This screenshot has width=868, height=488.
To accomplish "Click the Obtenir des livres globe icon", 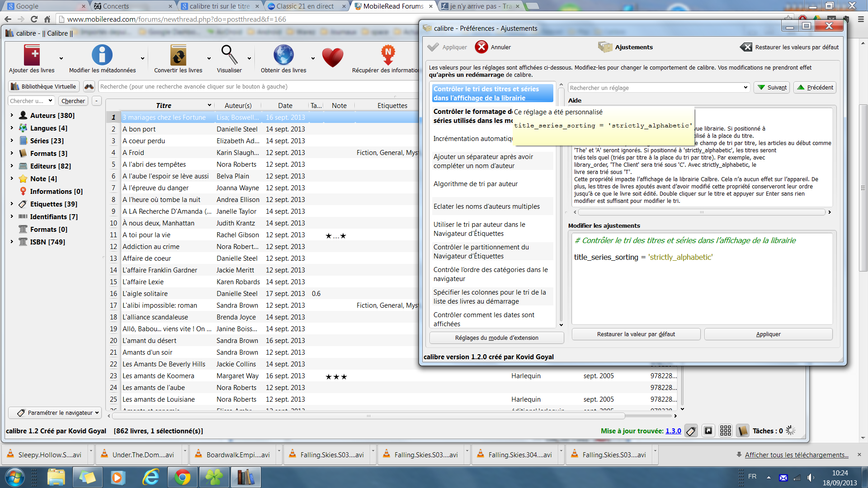I will (283, 55).
